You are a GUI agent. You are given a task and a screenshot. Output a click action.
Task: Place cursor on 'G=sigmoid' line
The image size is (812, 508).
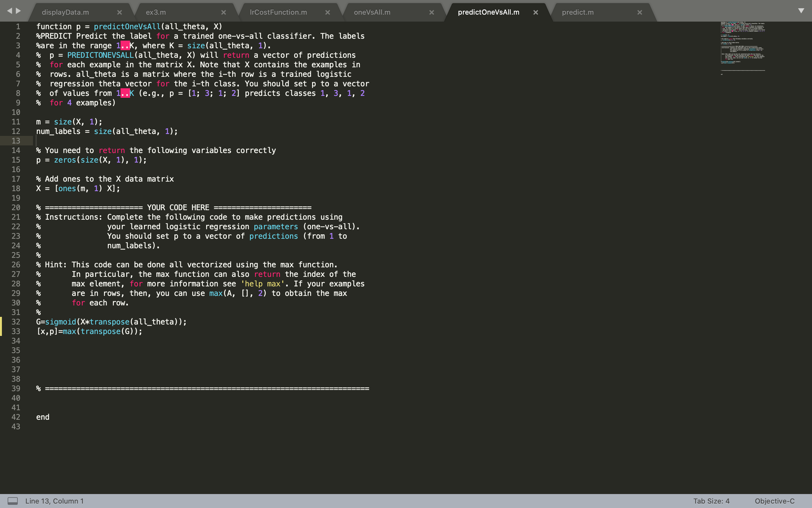tap(111, 322)
